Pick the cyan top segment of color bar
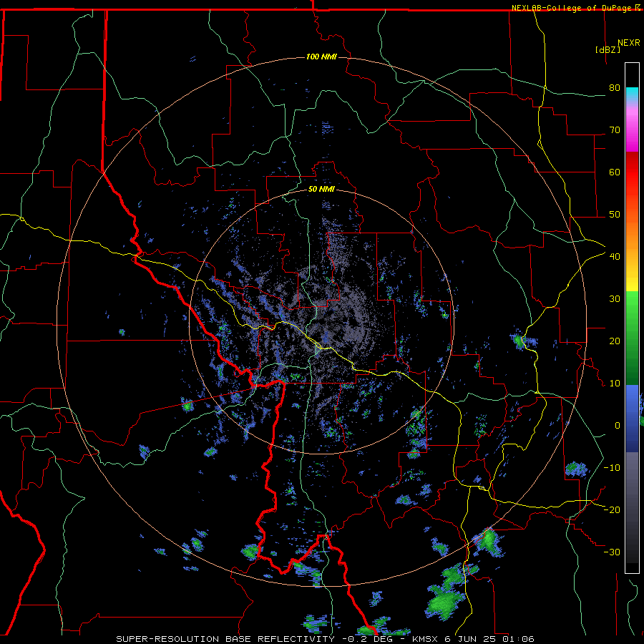Image resolution: width=644 pixels, height=644 pixels. [632, 94]
